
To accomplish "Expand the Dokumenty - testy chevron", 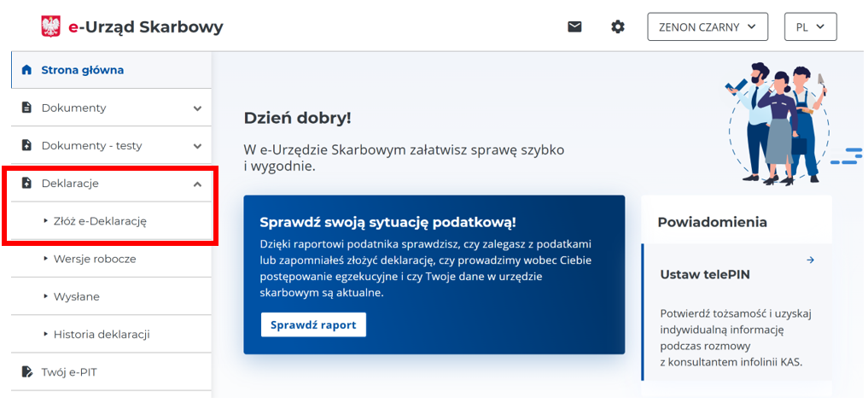I will coord(198,146).
